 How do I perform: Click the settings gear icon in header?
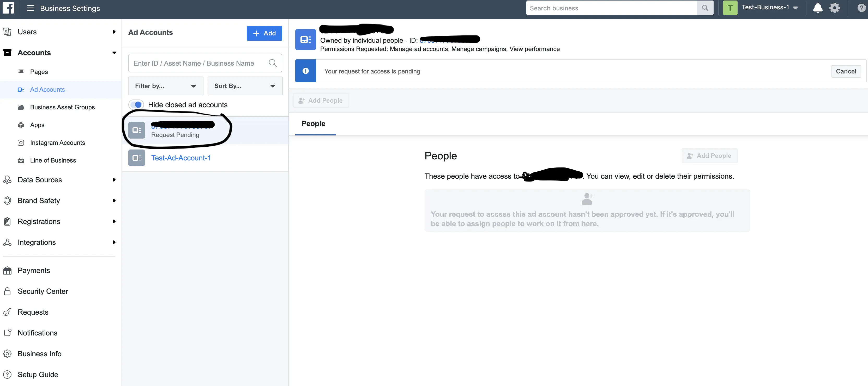pos(834,8)
